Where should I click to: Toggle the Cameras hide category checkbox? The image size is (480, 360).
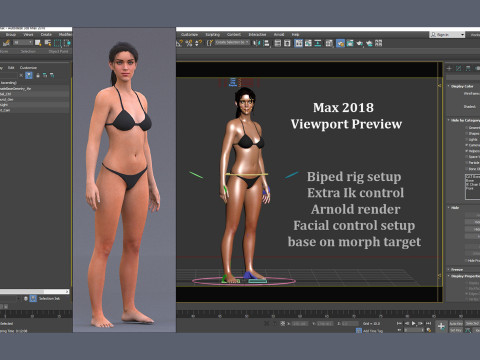[466, 145]
